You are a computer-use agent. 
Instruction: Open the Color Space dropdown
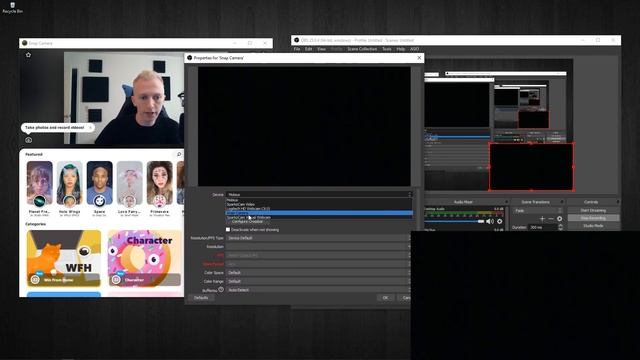point(318,273)
